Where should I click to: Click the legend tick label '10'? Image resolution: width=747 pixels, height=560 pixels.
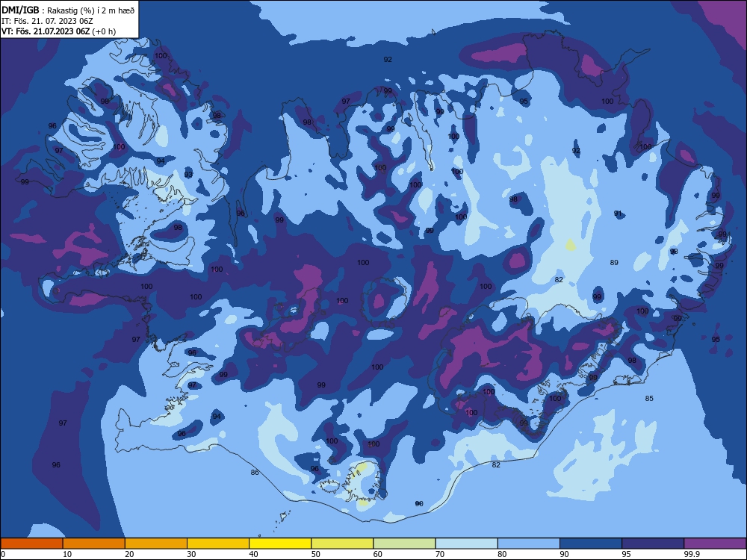coord(67,554)
